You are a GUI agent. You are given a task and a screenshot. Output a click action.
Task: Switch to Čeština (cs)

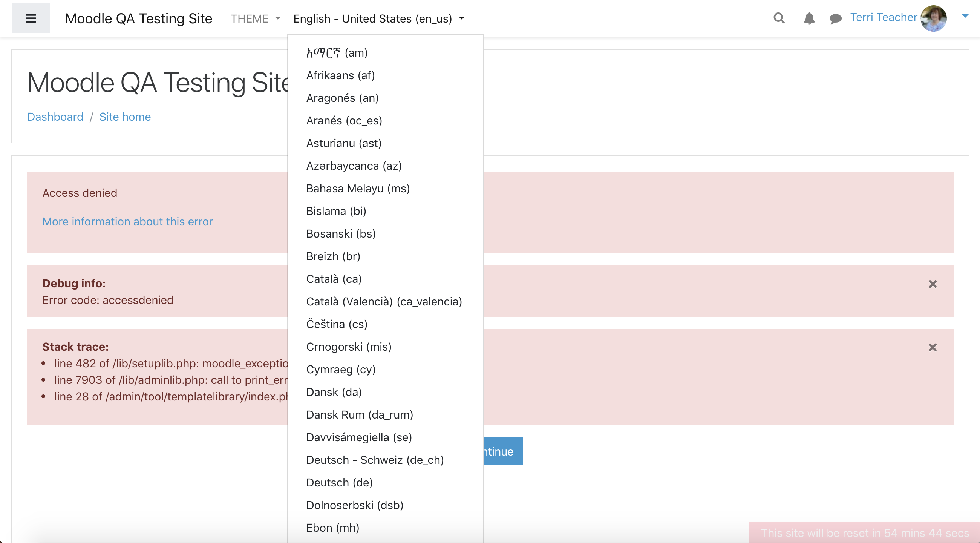385,324
